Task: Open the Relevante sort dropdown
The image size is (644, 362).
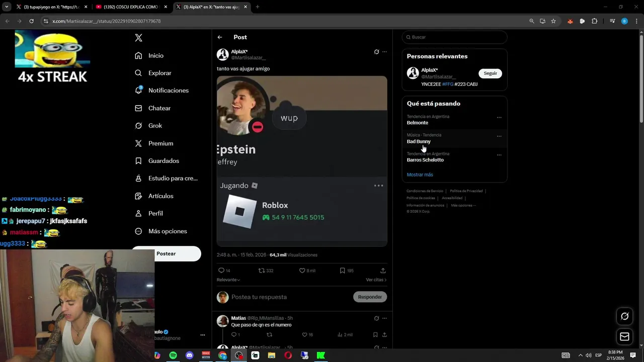Action: (x=228, y=280)
